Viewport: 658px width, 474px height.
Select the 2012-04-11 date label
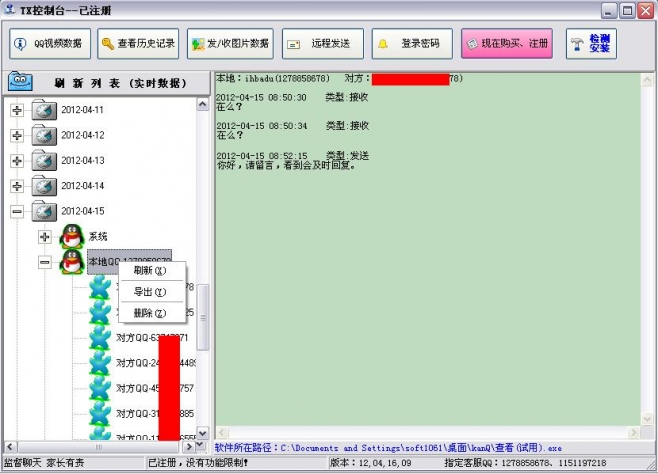(x=82, y=110)
